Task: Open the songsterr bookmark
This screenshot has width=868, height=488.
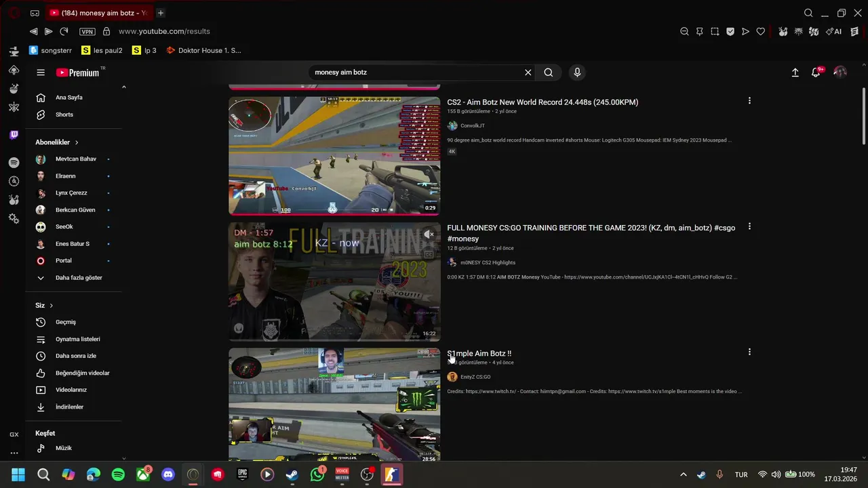Action: pos(50,50)
